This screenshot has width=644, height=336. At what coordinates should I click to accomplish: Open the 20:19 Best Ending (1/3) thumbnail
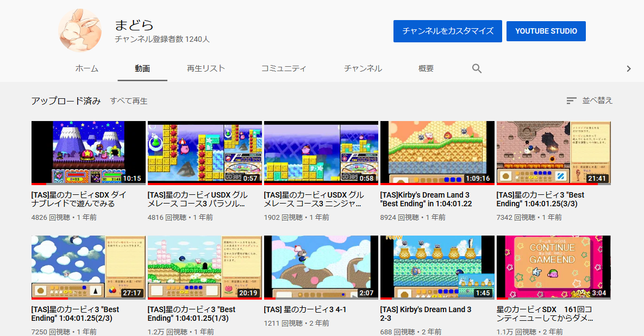pyautogui.click(x=204, y=267)
